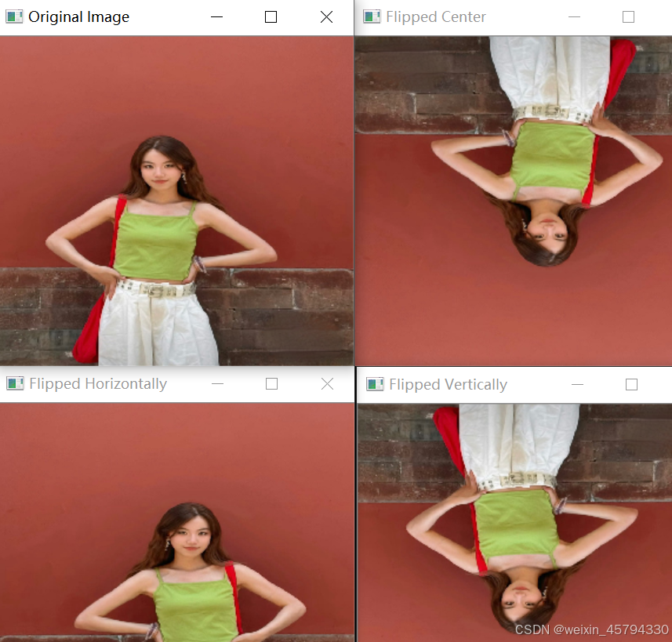
Task: Click the picture in the Original Image window
Action: [x=176, y=201]
